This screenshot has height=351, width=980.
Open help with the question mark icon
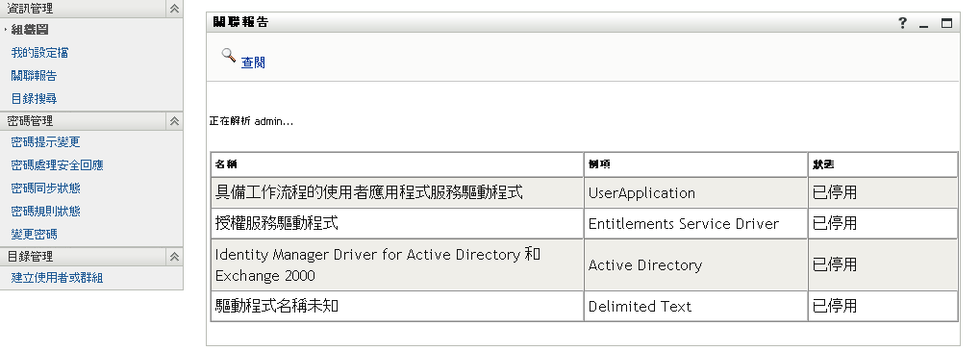902,22
